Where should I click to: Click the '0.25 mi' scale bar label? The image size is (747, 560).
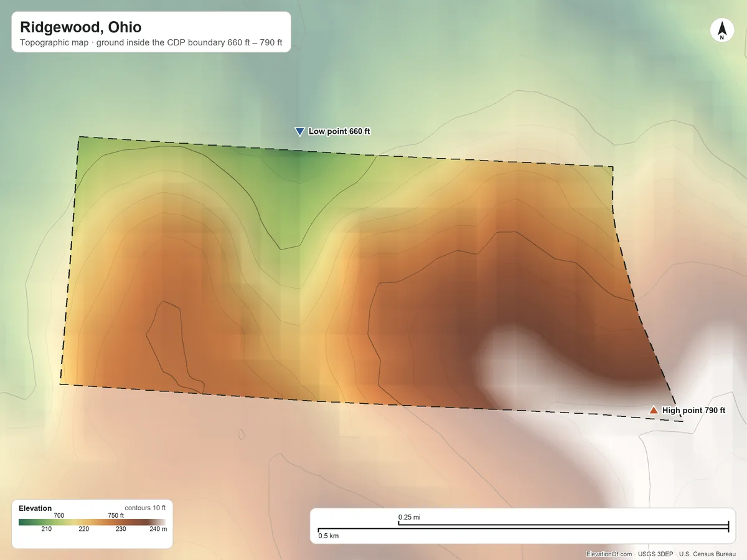click(410, 517)
